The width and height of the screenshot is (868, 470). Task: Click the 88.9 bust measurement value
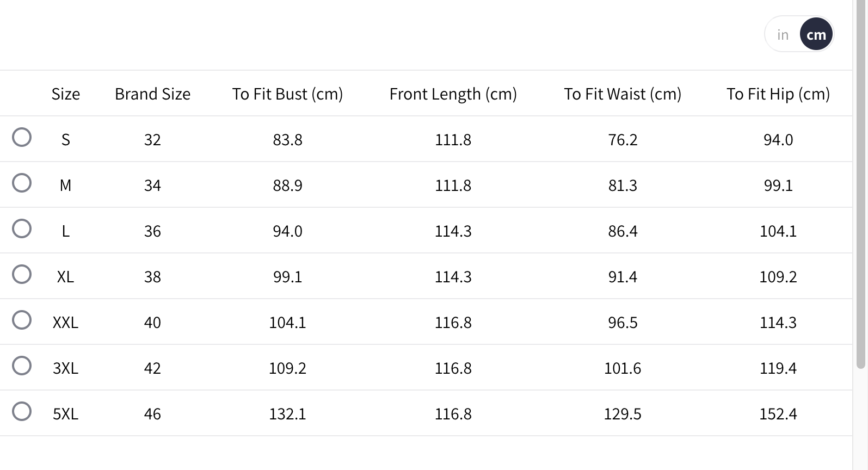[287, 185]
